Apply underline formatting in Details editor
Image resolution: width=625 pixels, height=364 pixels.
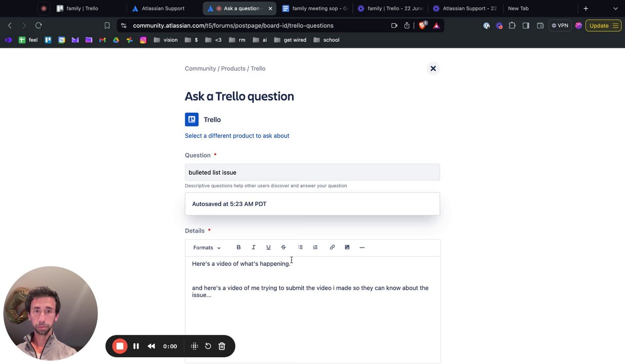268,247
